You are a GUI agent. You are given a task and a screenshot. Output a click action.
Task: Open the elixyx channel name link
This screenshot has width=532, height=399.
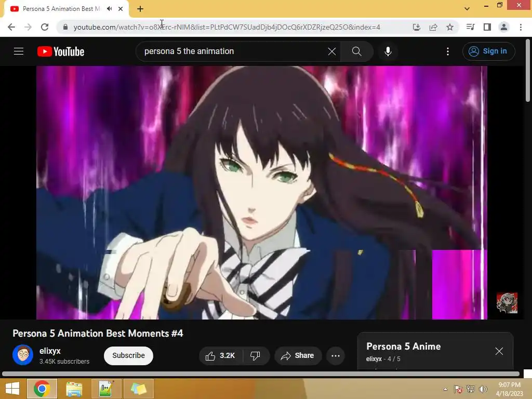[50, 351]
